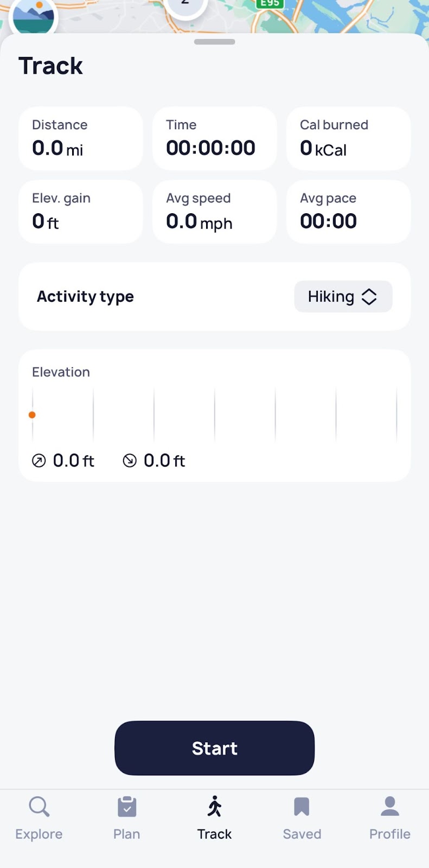
Task: Open the Saved bookmark icon
Action: click(x=302, y=807)
